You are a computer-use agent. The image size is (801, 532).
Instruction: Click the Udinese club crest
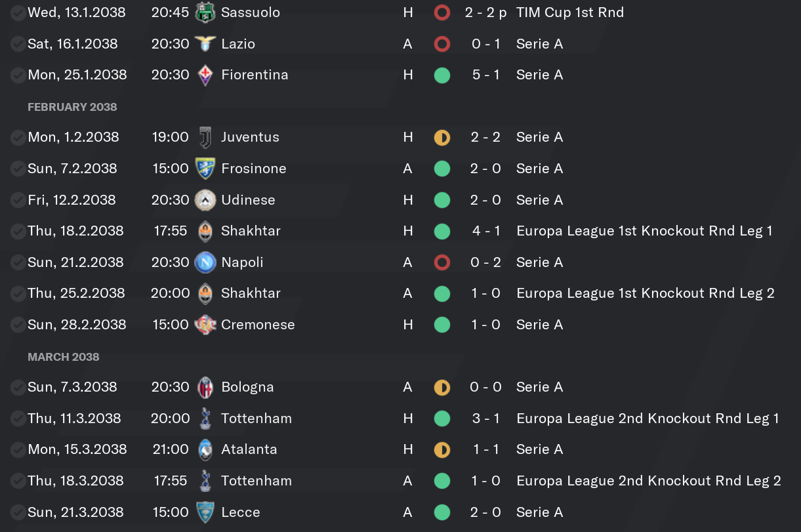205,200
